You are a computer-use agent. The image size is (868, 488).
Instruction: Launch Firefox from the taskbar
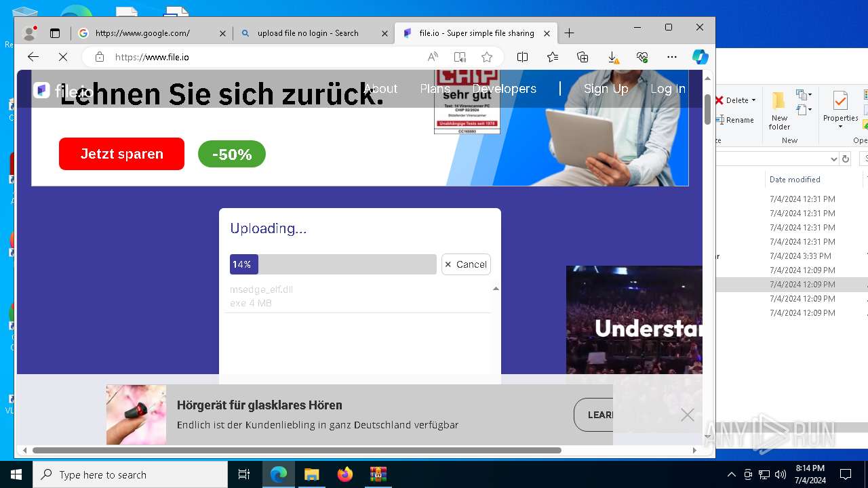tap(345, 474)
